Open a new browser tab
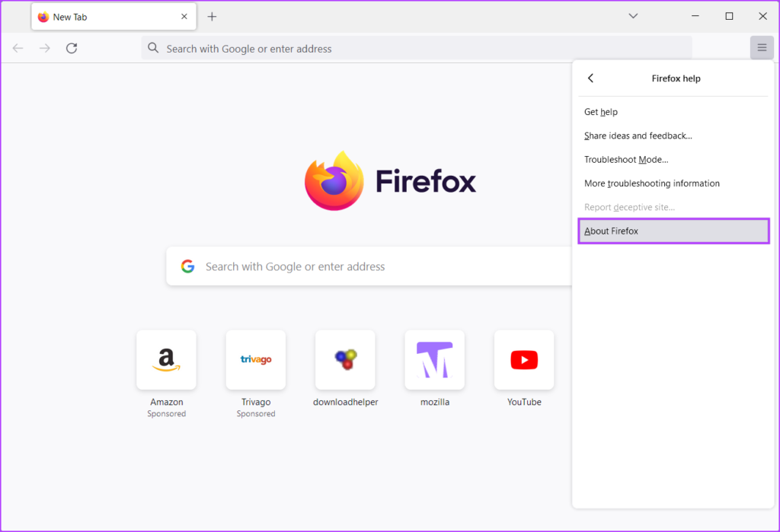780x532 pixels. click(211, 16)
